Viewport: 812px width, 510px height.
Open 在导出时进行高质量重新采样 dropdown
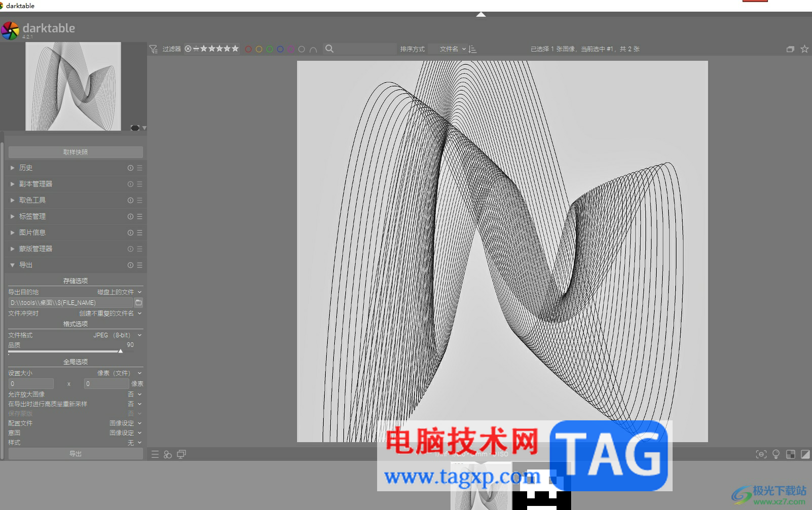click(76, 404)
